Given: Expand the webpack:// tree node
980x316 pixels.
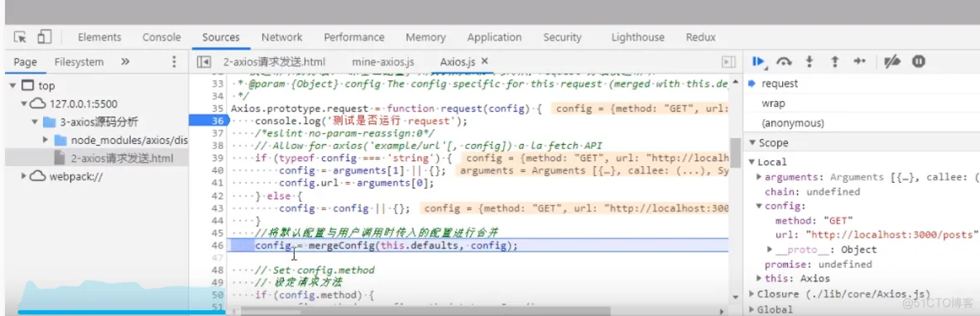Looking at the screenshot, I should click(24, 176).
